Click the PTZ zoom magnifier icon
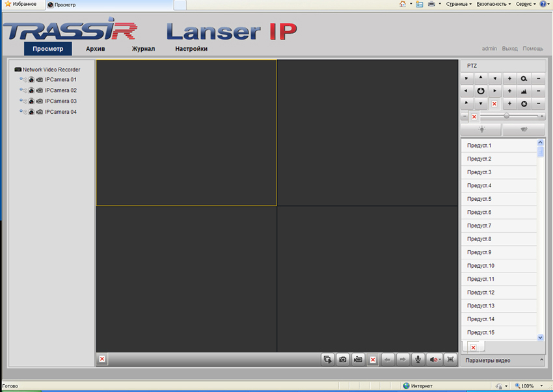 pyautogui.click(x=524, y=79)
